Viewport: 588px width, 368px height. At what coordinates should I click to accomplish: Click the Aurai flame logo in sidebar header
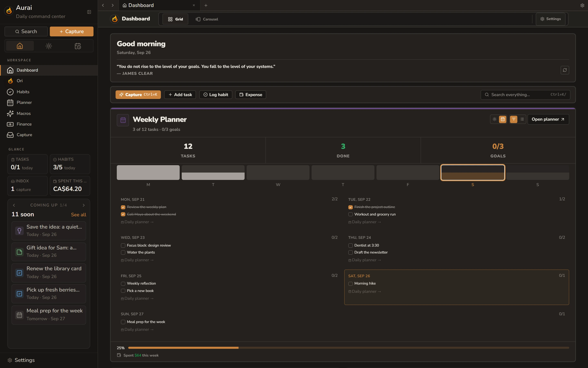pos(9,11)
